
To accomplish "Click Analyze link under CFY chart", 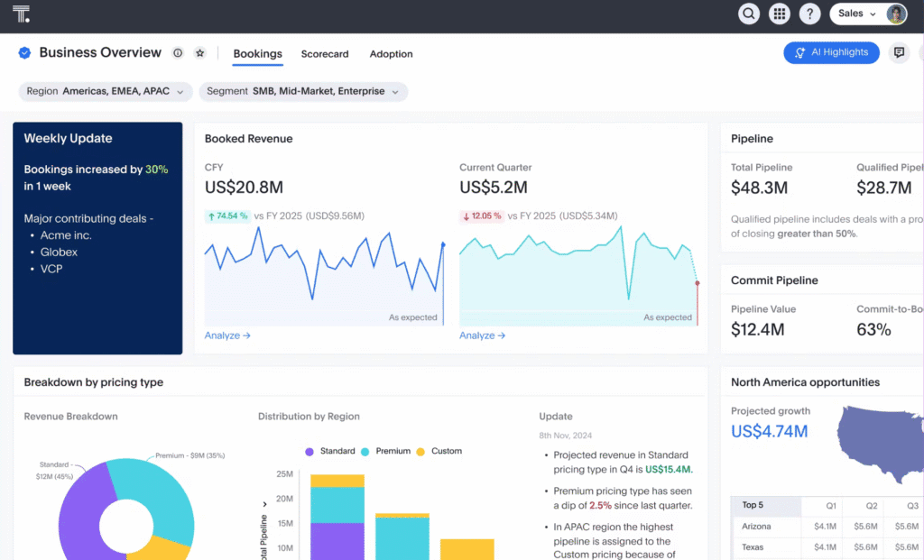I will (x=227, y=335).
